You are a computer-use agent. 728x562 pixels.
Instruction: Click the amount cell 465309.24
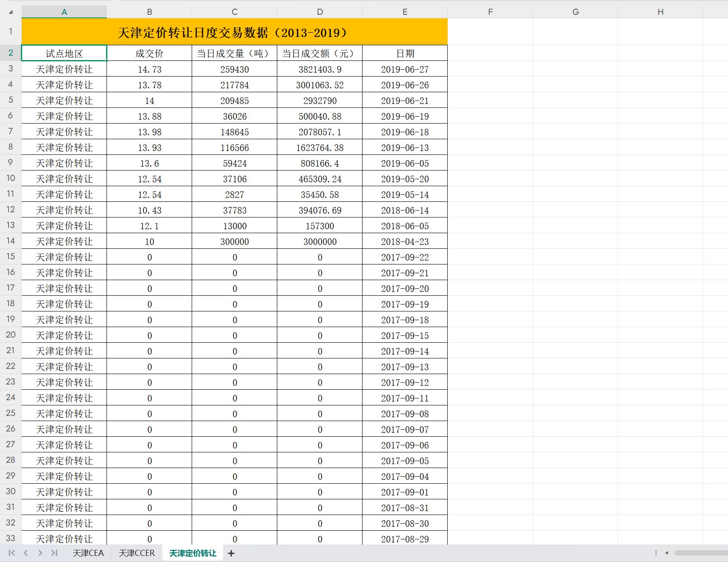tap(320, 178)
